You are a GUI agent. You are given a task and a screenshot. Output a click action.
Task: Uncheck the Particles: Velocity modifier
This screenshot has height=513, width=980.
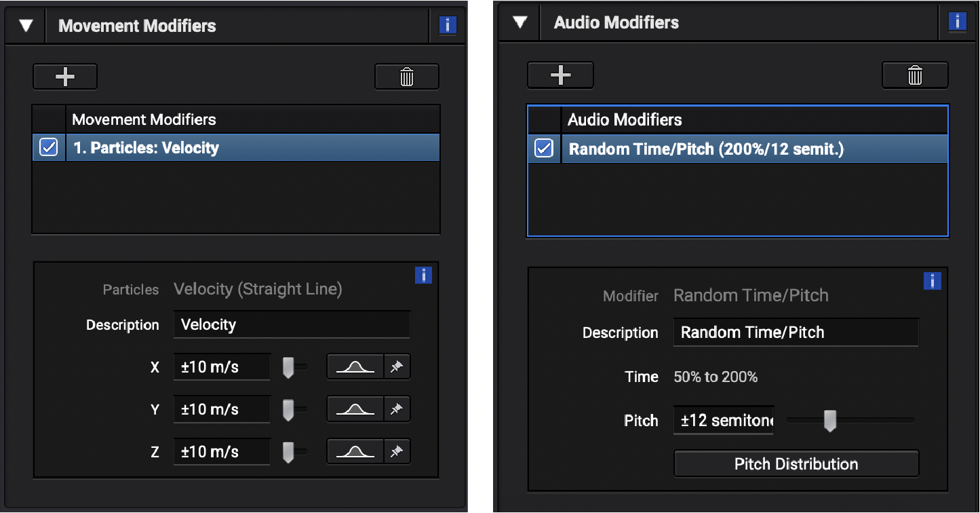(48, 147)
